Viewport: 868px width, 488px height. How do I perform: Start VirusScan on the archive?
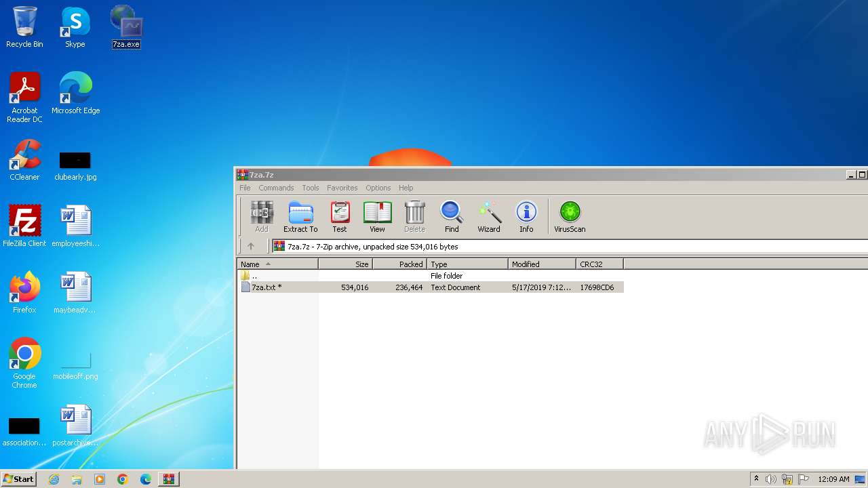click(570, 217)
